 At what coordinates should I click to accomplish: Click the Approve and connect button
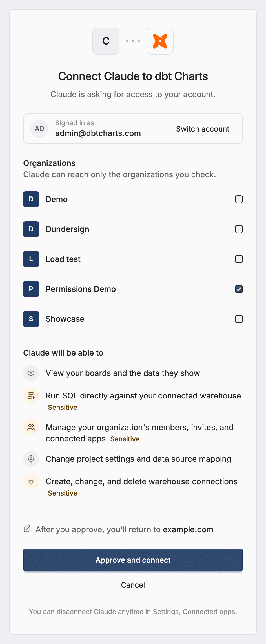tap(133, 560)
